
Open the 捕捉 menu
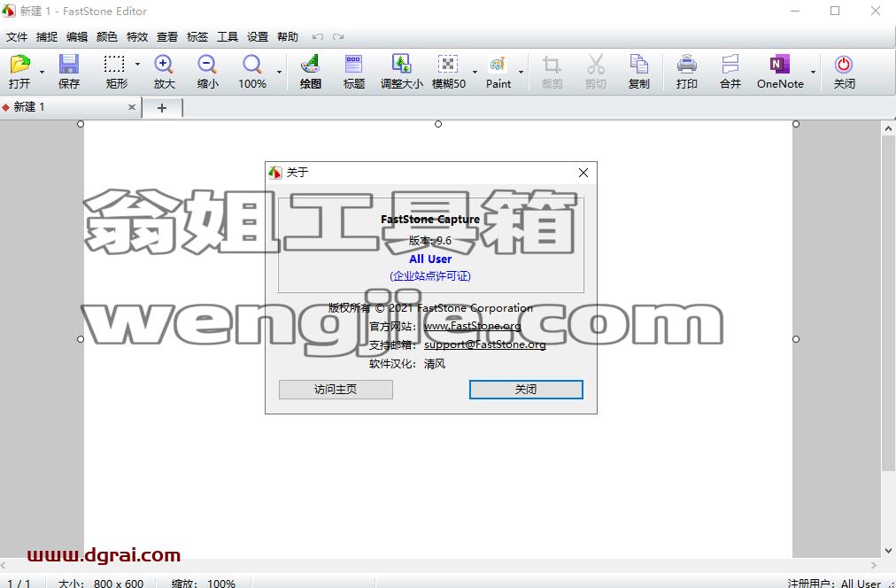47,36
